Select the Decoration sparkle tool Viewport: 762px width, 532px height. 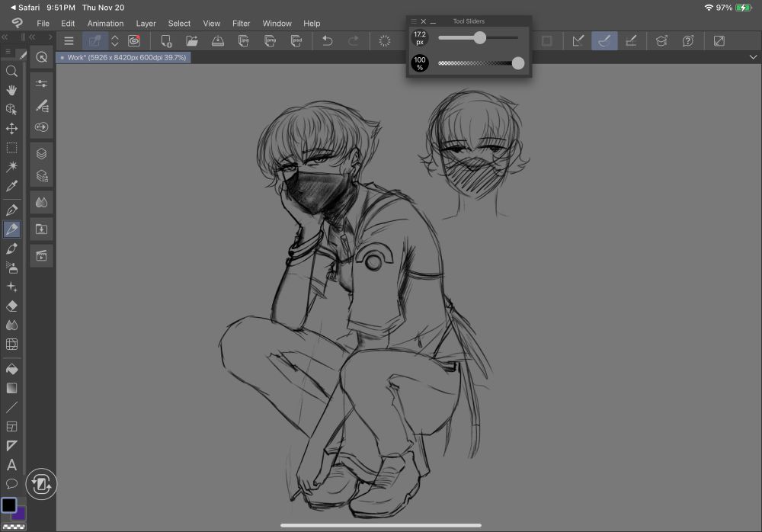11,287
